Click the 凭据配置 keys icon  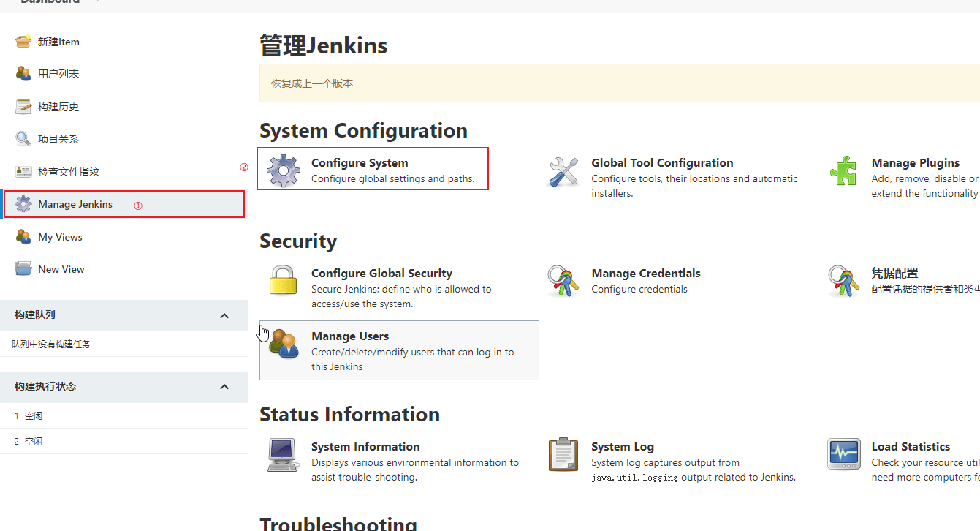tap(843, 281)
